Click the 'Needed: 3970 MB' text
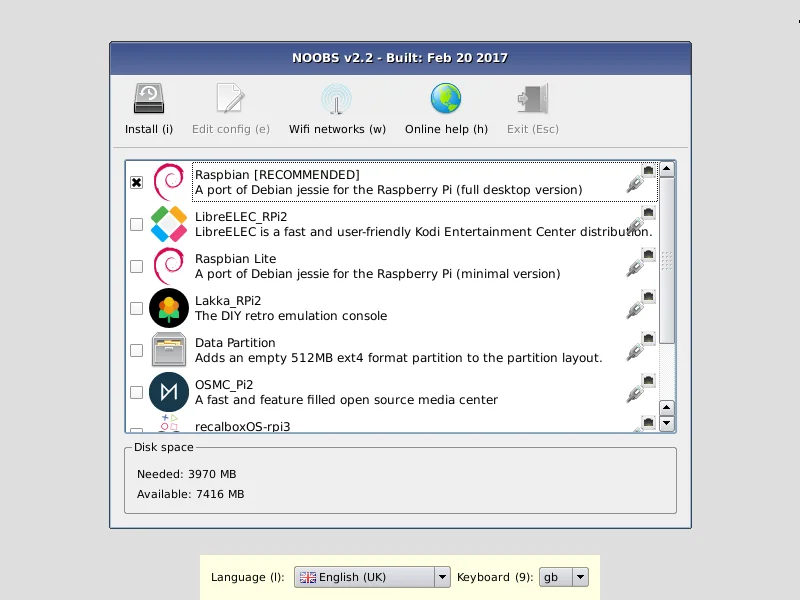The image size is (800, 600). click(186, 474)
